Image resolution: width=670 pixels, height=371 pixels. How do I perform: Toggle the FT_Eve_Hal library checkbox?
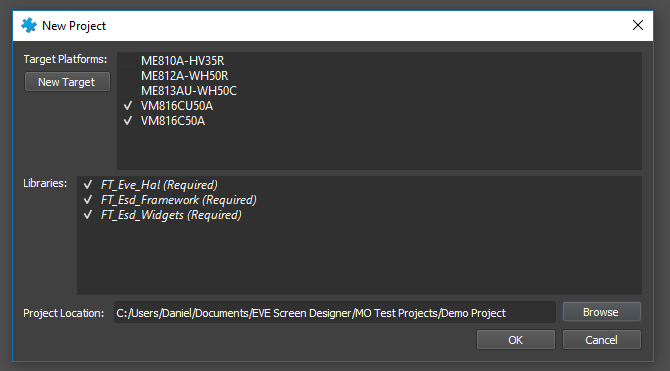point(88,185)
